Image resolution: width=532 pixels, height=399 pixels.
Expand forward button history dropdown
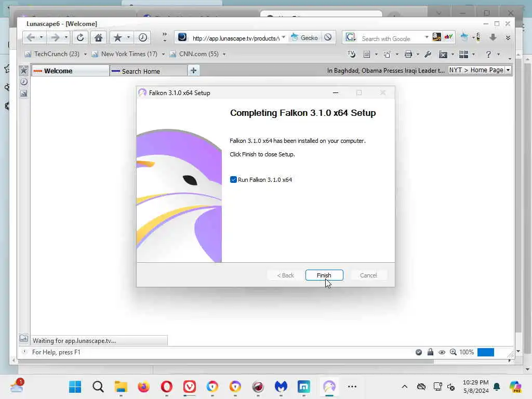pos(66,37)
